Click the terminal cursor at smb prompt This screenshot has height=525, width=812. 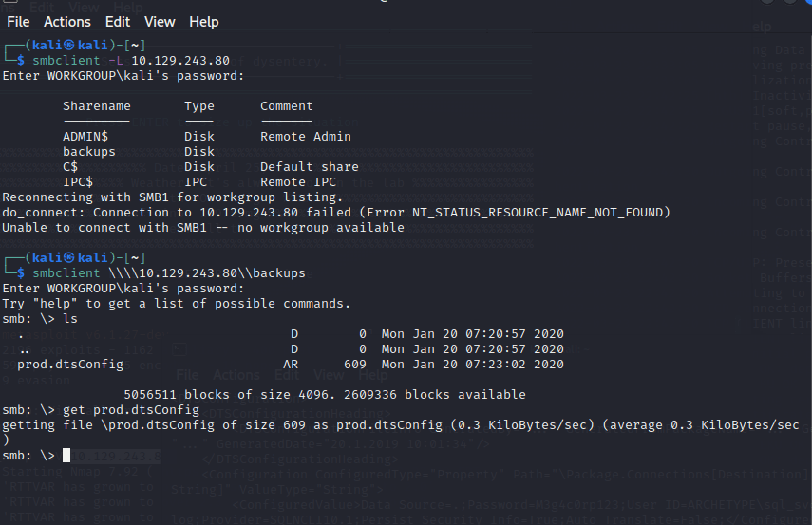(68, 456)
